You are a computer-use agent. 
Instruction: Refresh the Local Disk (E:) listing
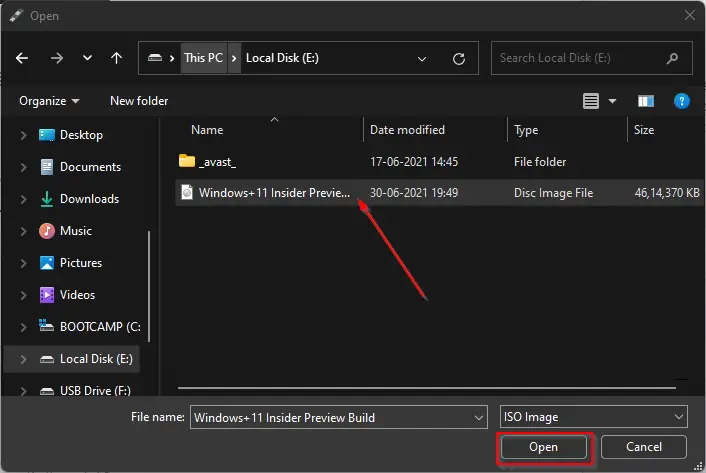(x=459, y=59)
